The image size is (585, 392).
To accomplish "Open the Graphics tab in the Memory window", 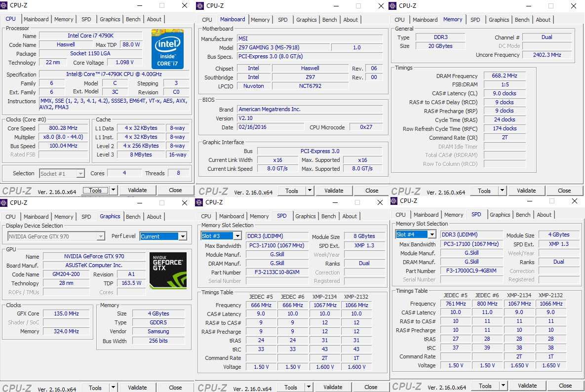I will (x=499, y=20).
